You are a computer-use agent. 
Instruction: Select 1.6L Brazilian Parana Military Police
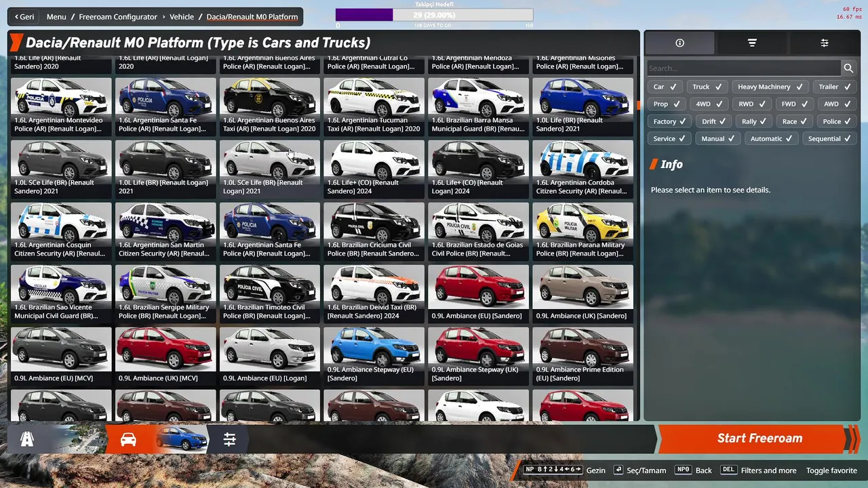point(583,231)
